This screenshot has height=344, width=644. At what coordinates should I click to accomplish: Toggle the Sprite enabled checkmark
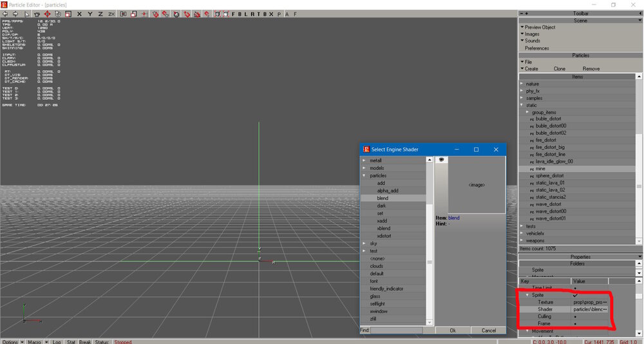tap(574, 294)
